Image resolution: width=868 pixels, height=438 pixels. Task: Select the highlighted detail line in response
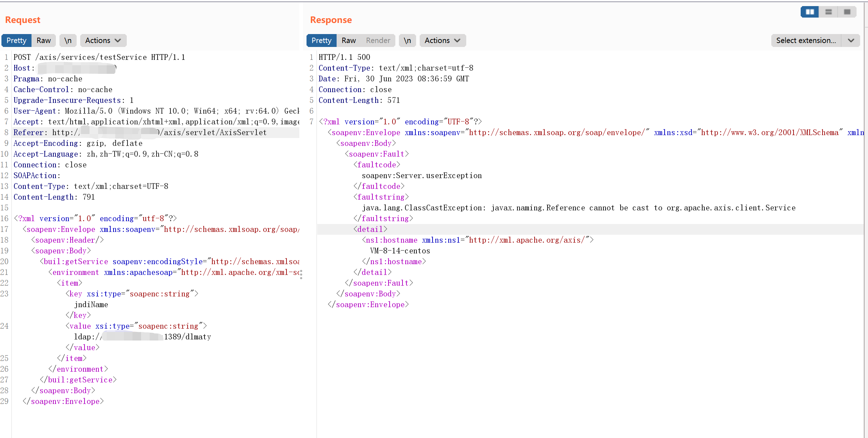pyautogui.click(x=371, y=229)
